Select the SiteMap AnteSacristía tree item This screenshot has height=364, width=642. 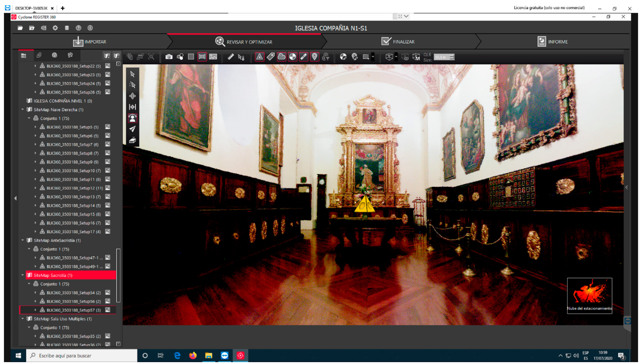click(x=57, y=240)
